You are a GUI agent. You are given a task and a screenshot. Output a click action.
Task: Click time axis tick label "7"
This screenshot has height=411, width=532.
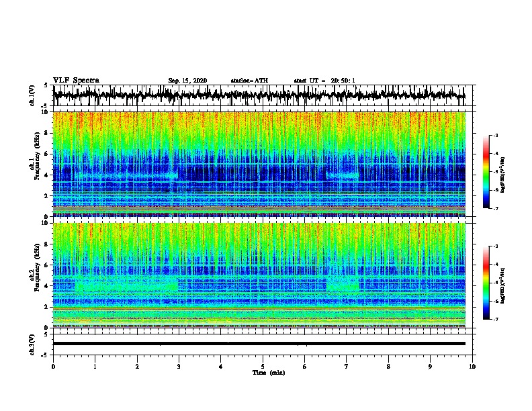click(x=347, y=367)
